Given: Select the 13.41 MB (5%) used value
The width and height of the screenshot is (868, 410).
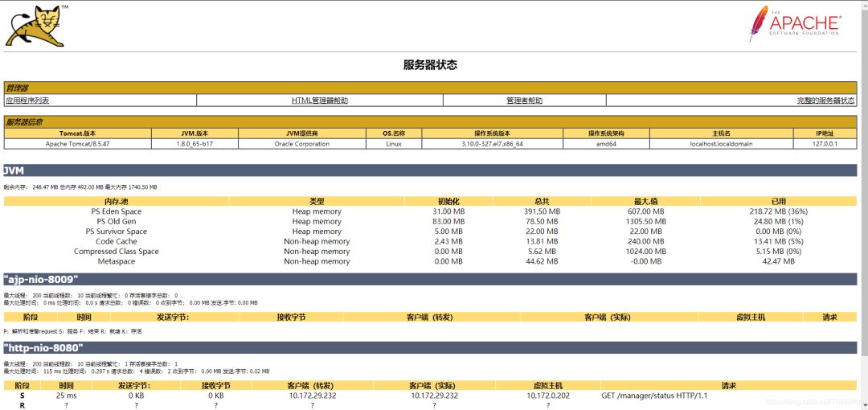Looking at the screenshot, I should pyautogui.click(x=779, y=241).
